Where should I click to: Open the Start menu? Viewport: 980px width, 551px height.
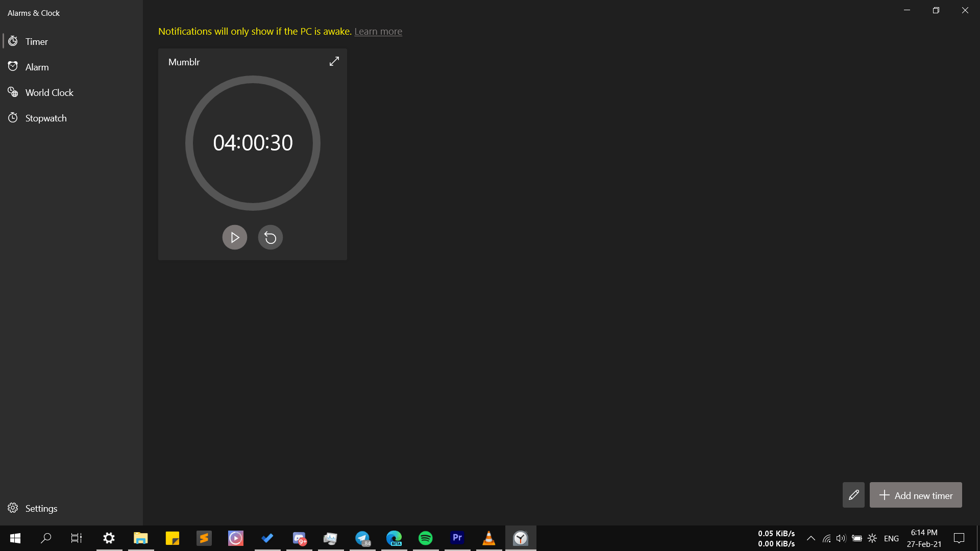(x=15, y=538)
